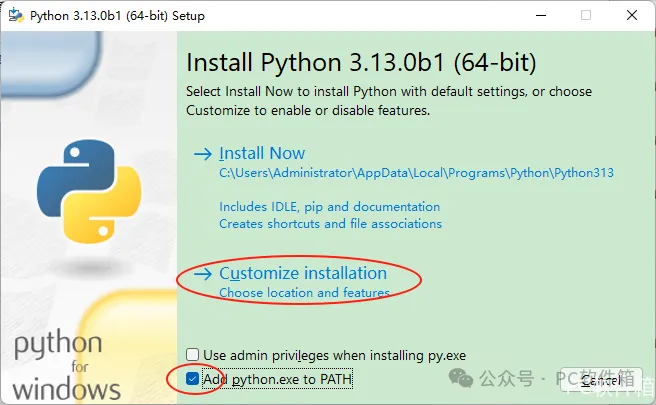Minimize the Python Setup window
The image size is (656, 405).
coord(541,15)
